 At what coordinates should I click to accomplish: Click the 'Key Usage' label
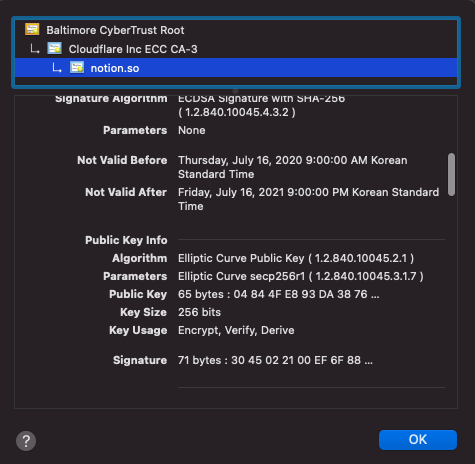pos(138,330)
